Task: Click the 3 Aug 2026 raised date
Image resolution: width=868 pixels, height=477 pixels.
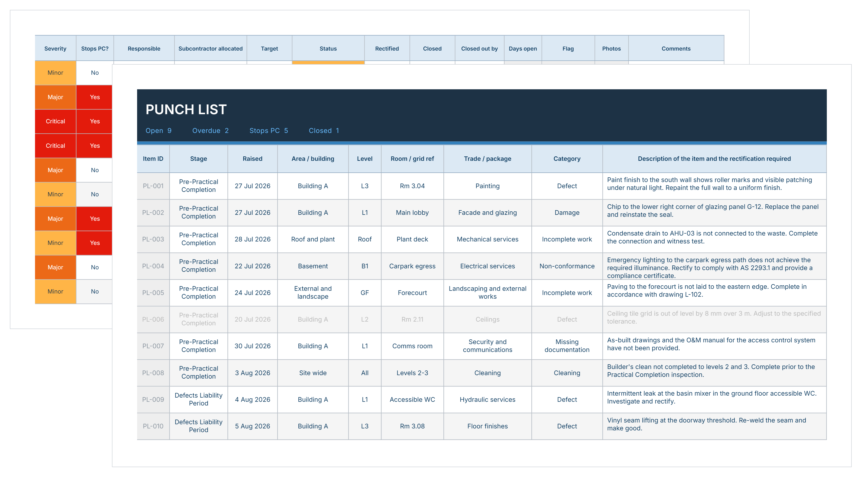Action: (252, 373)
